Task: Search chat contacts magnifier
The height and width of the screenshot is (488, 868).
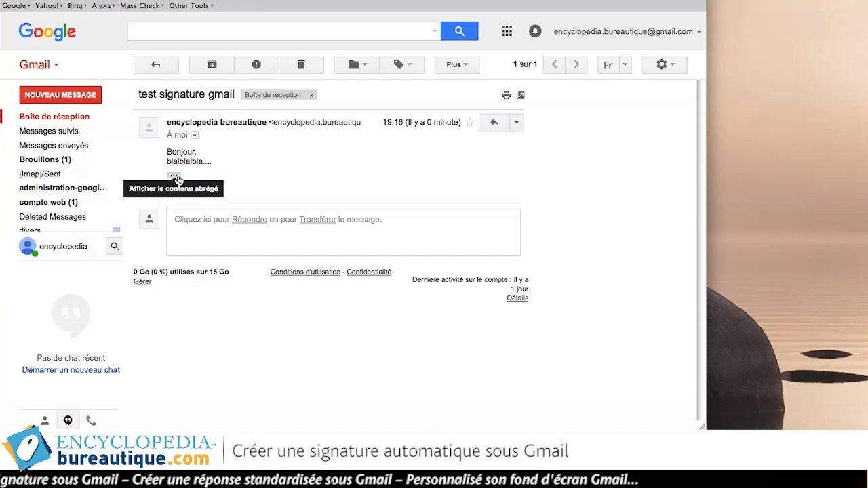Action: [x=115, y=247]
